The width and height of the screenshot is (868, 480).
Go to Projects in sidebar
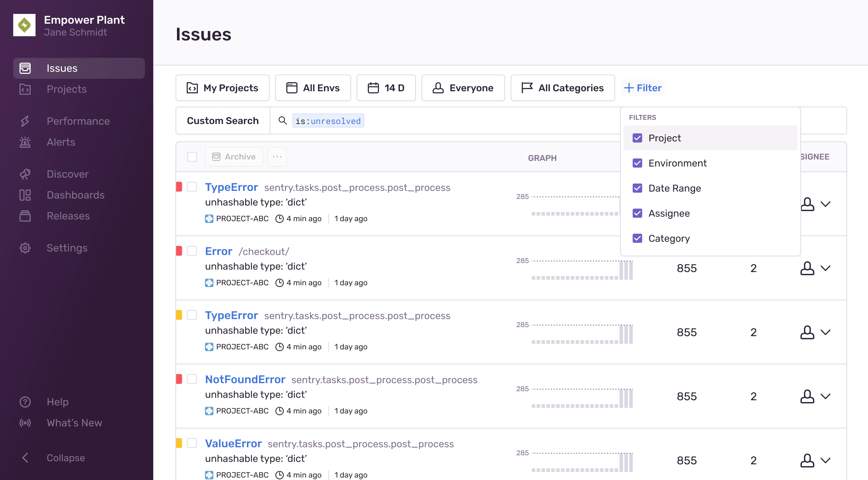(67, 89)
